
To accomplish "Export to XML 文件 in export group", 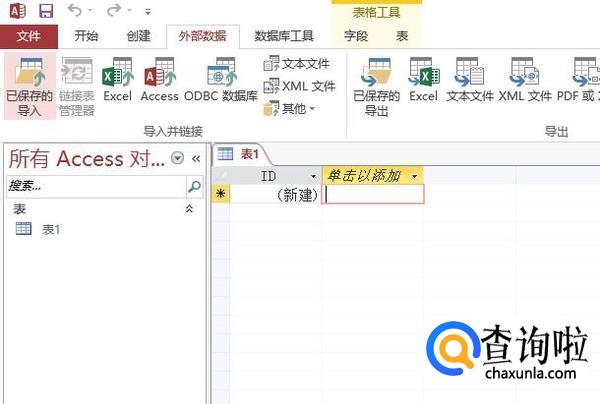I will pos(525,80).
